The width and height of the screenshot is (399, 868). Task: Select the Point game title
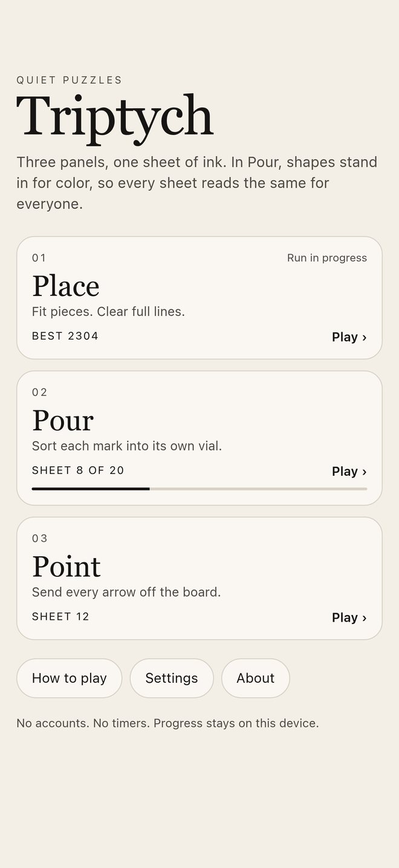click(x=66, y=567)
